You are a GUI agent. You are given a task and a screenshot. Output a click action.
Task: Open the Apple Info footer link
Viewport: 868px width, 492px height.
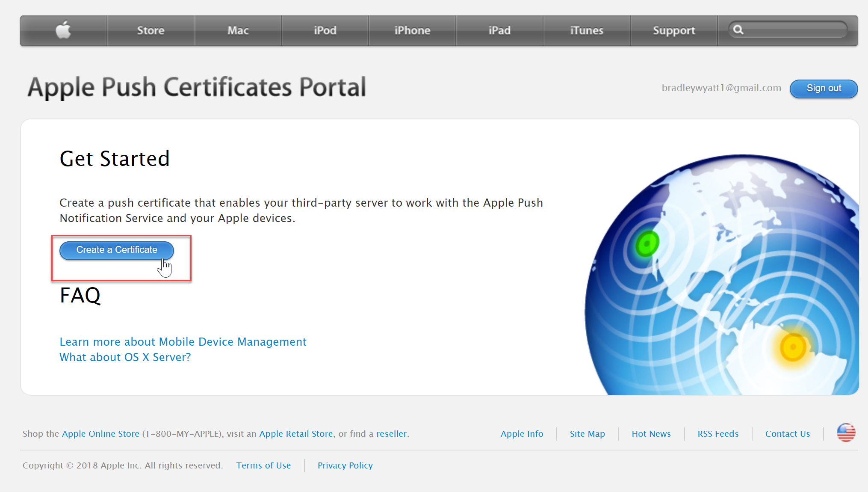pyautogui.click(x=522, y=434)
